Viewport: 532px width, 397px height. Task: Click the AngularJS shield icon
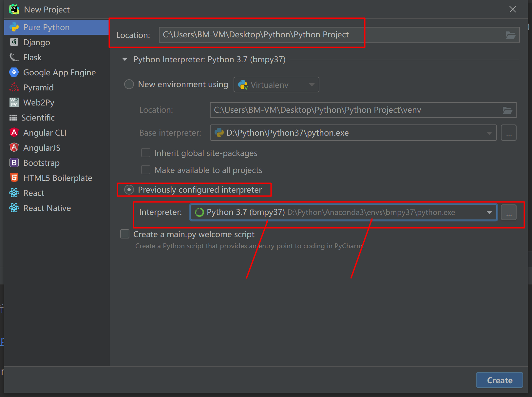tap(14, 147)
